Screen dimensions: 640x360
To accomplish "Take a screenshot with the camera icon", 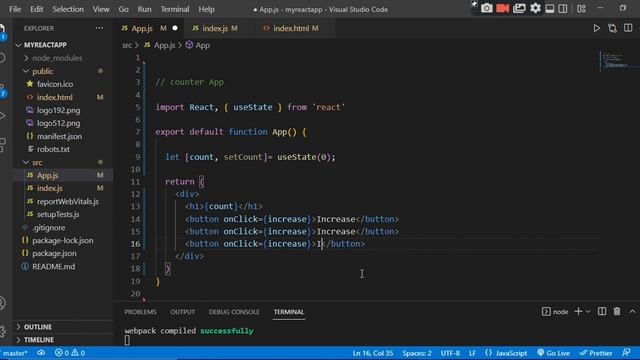I will [486, 8].
